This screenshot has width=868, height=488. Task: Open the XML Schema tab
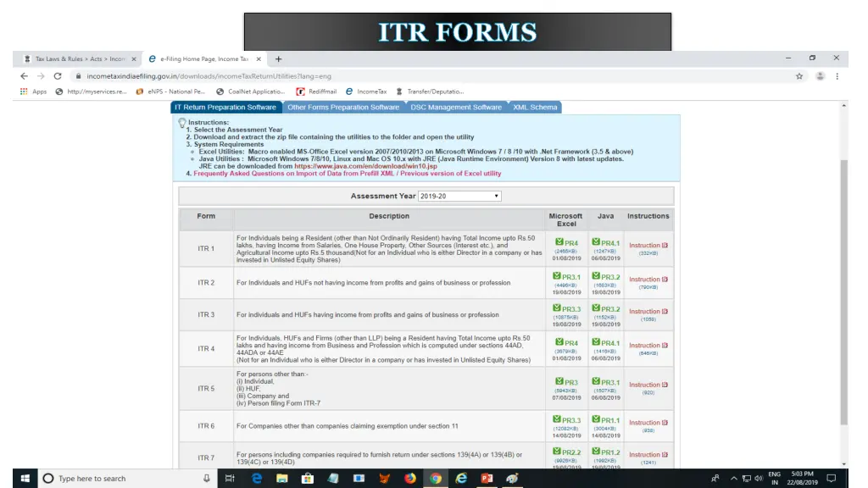(x=535, y=108)
